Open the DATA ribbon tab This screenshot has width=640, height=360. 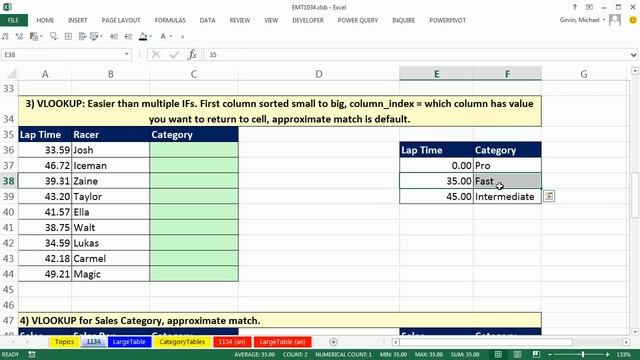coord(207,20)
